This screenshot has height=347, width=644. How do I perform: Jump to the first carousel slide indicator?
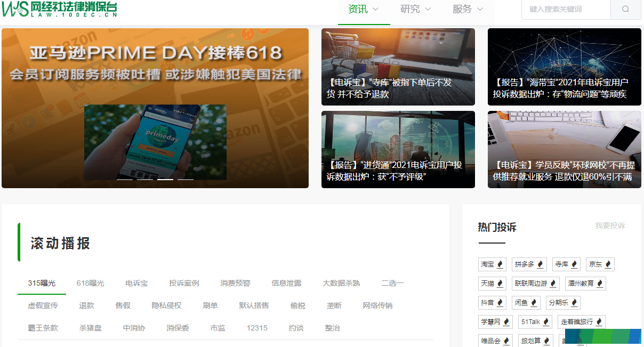[x=125, y=180]
